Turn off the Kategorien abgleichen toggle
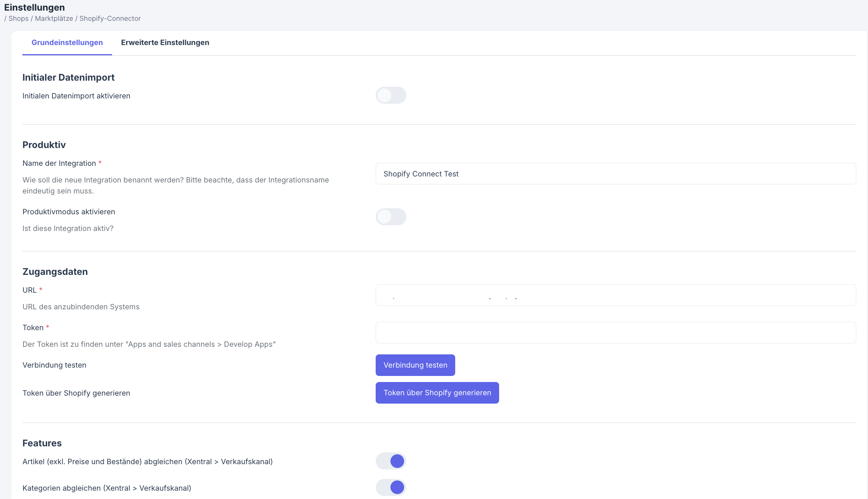This screenshot has width=868, height=499. [390, 488]
